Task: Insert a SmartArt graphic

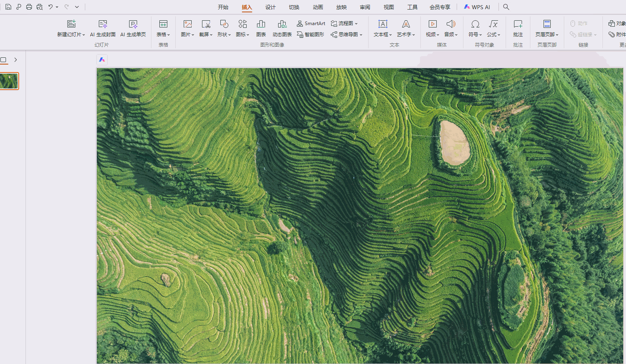Action: point(311,23)
